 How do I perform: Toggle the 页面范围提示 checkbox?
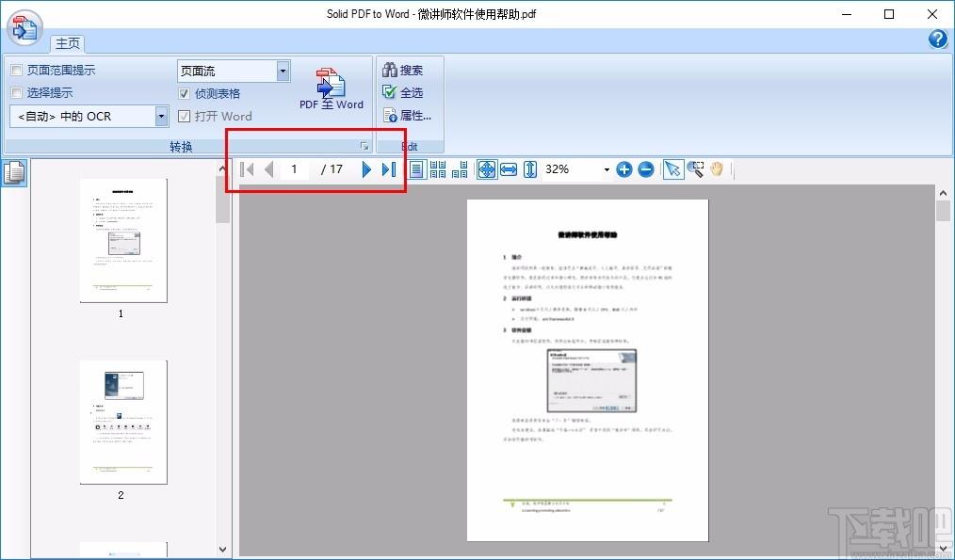click(x=17, y=71)
